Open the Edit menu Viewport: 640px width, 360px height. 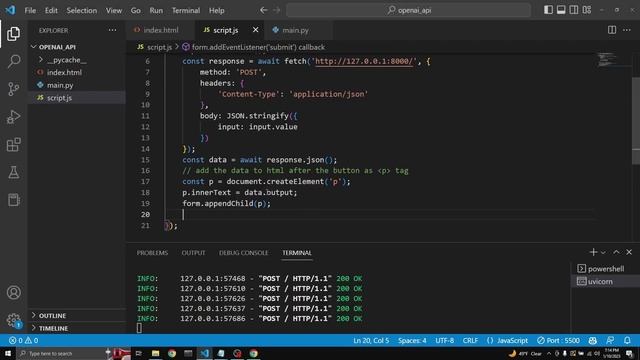click(51, 10)
